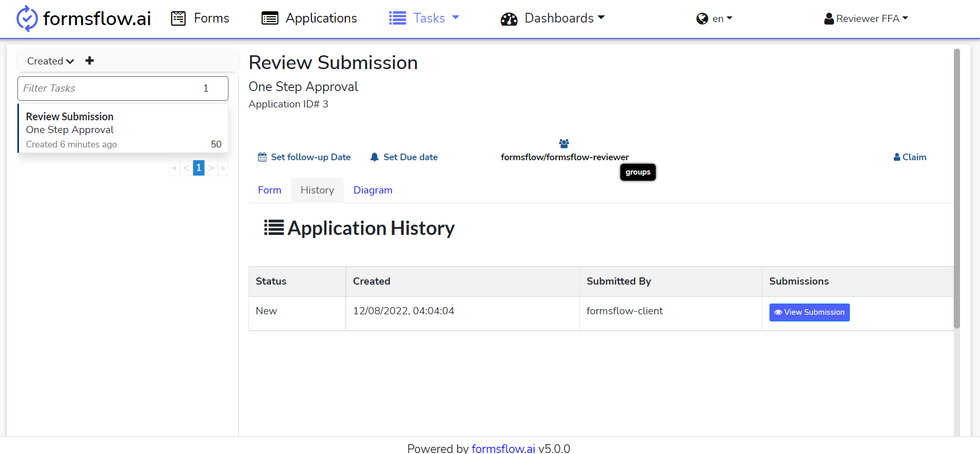Go to next page of task list
Screen dimensions: 980x454
(x=211, y=168)
